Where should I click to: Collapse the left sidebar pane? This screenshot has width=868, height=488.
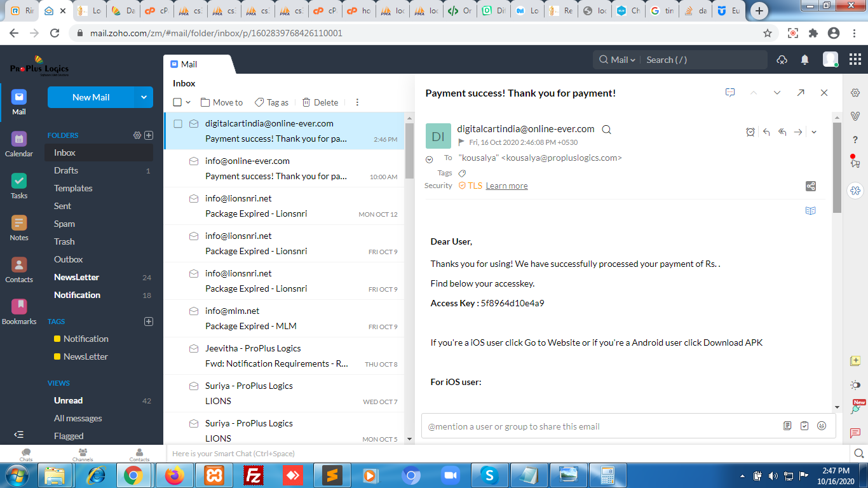pyautogui.click(x=19, y=435)
